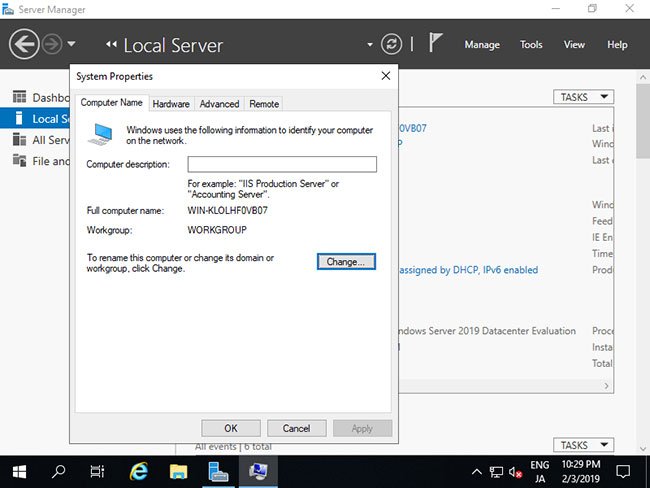The height and width of the screenshot is (488, 650).
Task: Click the muted volume tray icon
Action: tap(515, 472)
